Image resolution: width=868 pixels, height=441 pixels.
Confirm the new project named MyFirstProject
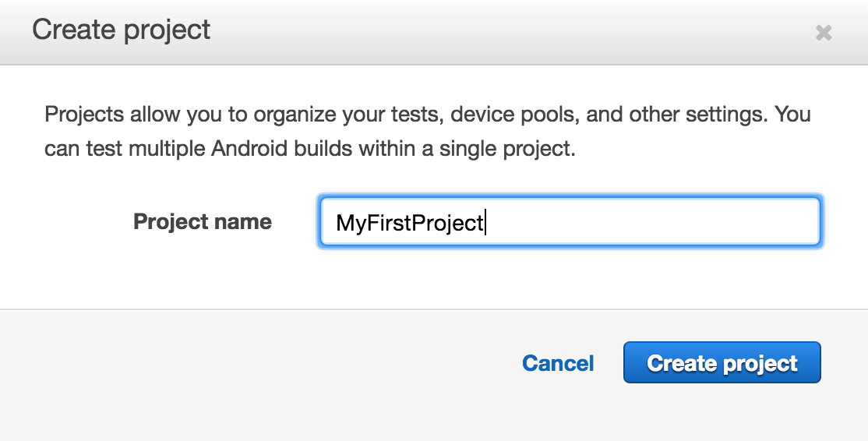pos(722,363)
